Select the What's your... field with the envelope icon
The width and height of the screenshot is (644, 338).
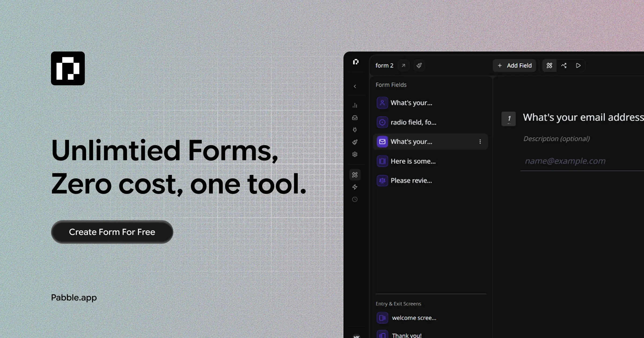point(430,142)
